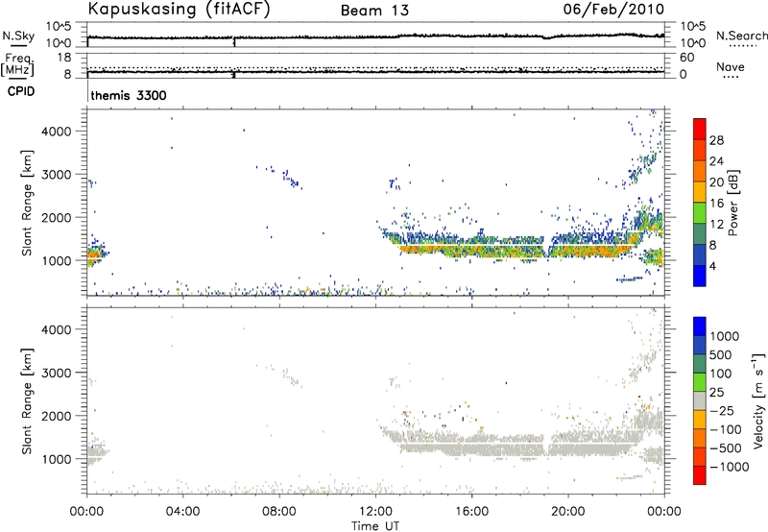
Task: Click the "24" label on Power color bar
Action: coord(716,161)
